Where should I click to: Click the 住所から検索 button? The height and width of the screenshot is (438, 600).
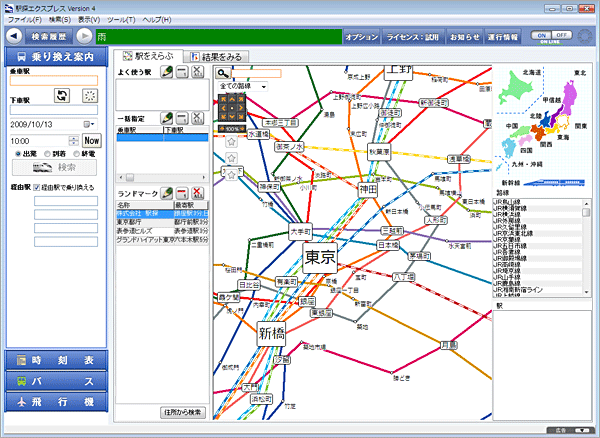pyautogui.click(x=182, y=412)
